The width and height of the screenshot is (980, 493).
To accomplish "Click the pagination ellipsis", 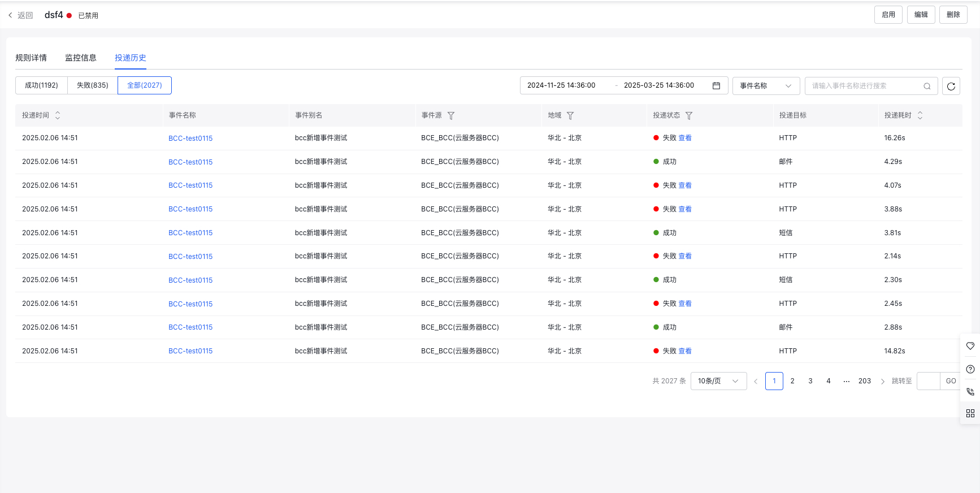I will (847, 381).
